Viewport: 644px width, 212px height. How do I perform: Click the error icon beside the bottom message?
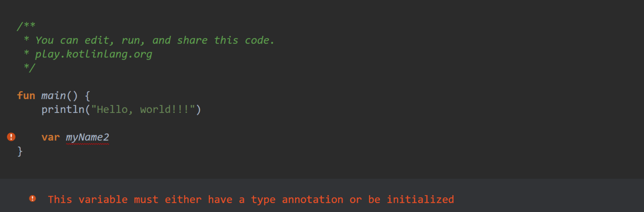pyautogui.click(x=33, y=199)
